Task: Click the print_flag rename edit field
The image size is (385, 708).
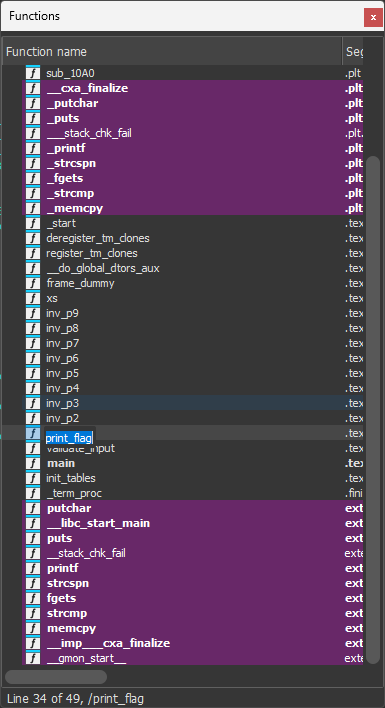Action: [x=70, y=438]
